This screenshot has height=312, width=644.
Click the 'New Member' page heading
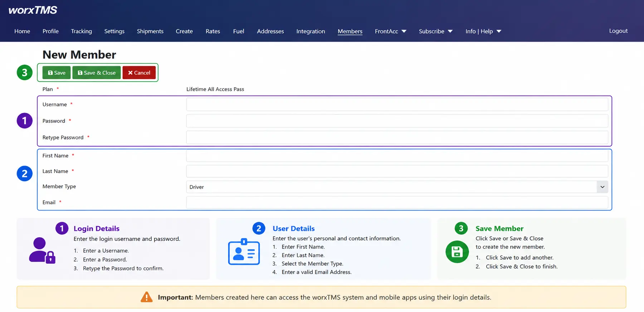point(79,55)
